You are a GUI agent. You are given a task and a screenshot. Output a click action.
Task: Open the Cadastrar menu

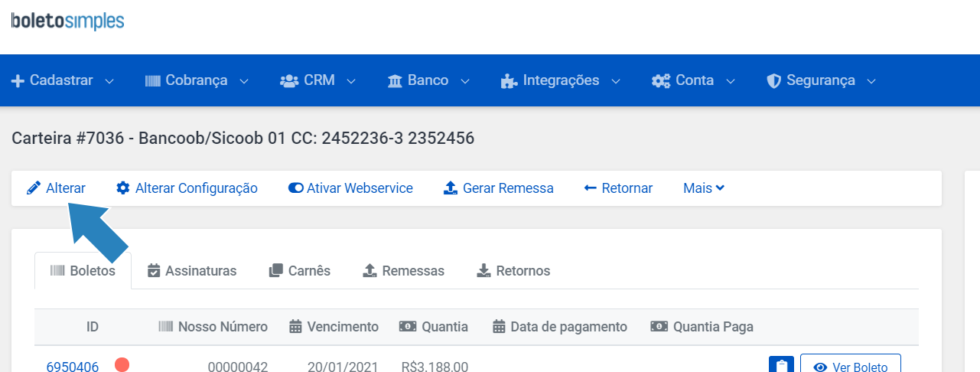point(63,80)
